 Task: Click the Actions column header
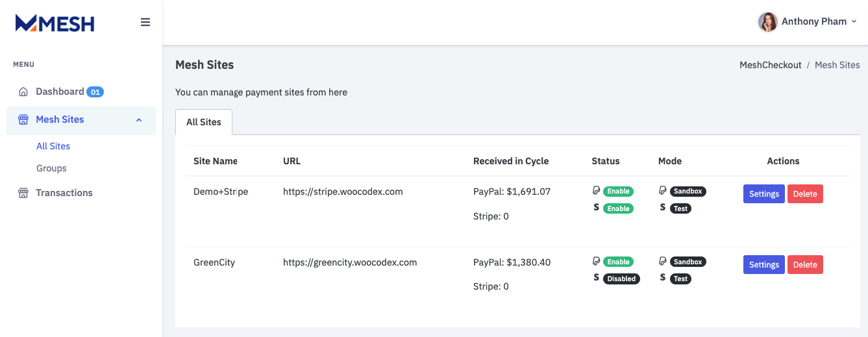783,161
